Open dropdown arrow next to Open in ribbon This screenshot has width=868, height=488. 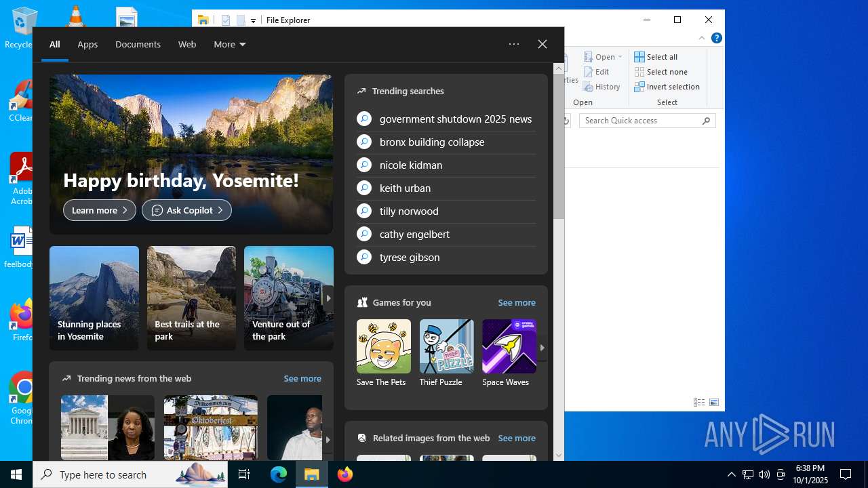coord(620,57)
